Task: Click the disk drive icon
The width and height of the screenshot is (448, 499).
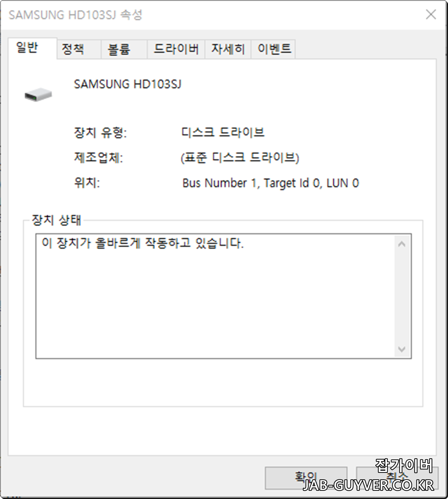Action: tap(38, 94)
